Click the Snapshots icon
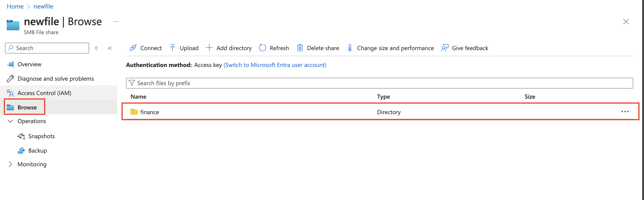 coord(21,136)
